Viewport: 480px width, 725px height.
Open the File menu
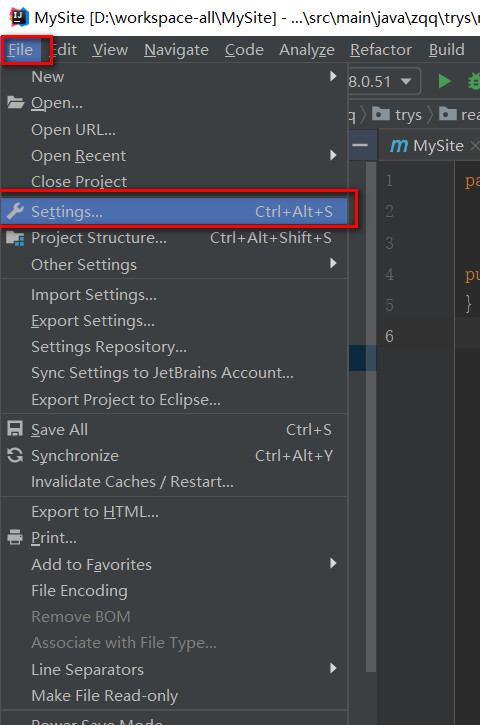[x=20, y=49]
